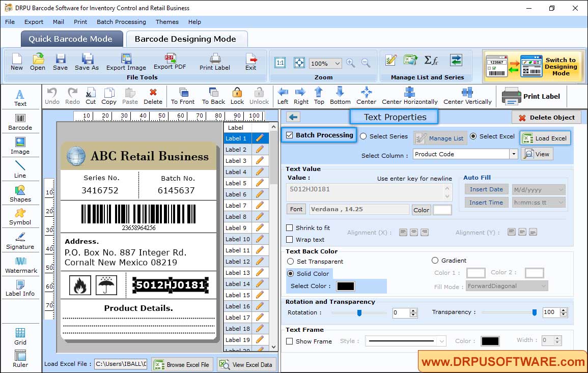Click the Browse Excel File button

coord(182,364)
